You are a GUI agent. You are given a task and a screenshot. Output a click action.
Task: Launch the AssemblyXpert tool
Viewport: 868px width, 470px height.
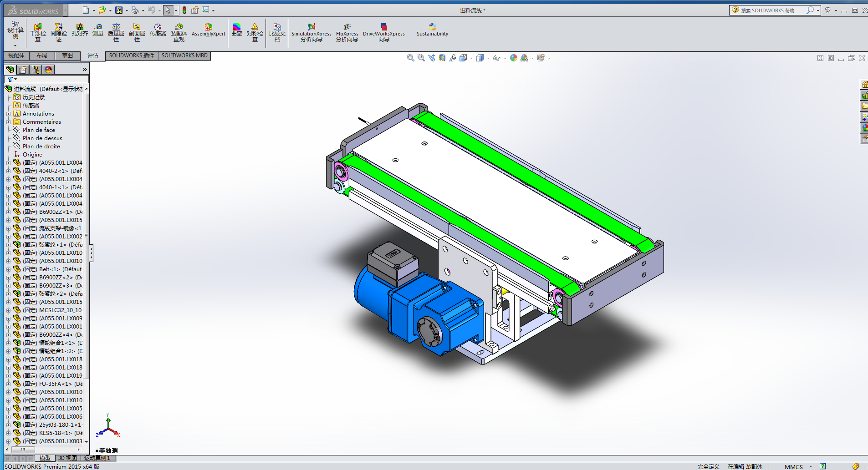208,30
